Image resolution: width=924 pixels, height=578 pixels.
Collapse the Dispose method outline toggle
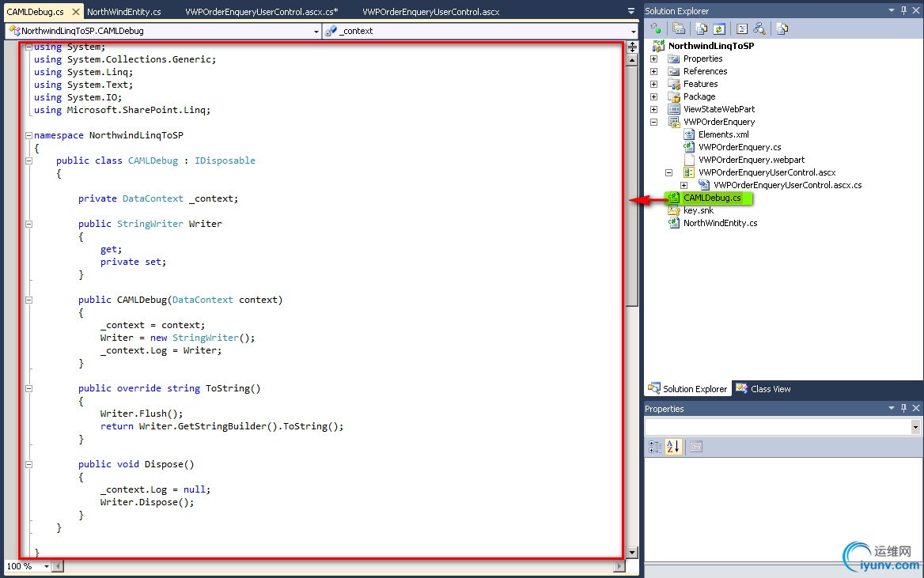click(x=29, y=464)
